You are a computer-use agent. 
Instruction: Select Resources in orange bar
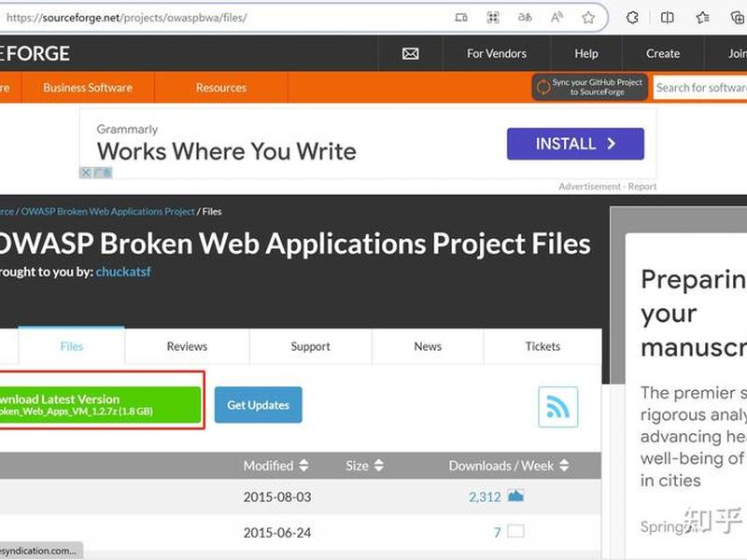(221, 88)
